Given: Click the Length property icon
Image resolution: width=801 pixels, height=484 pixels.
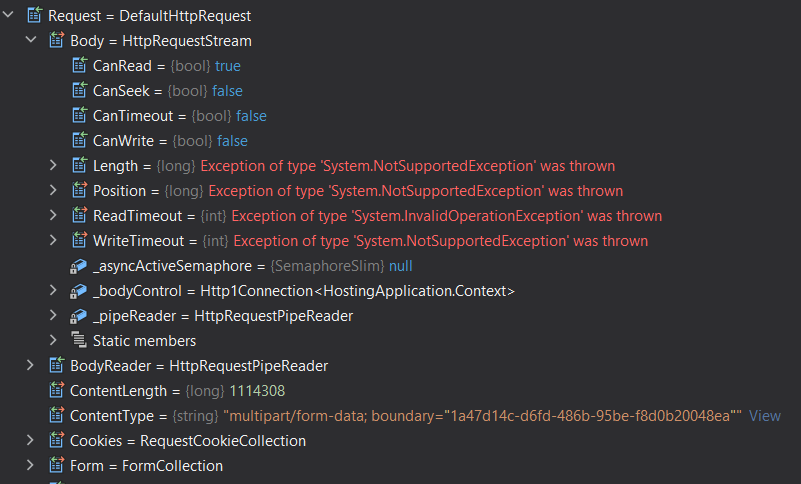Looking at the screenshot, I should tap(79, 165).
